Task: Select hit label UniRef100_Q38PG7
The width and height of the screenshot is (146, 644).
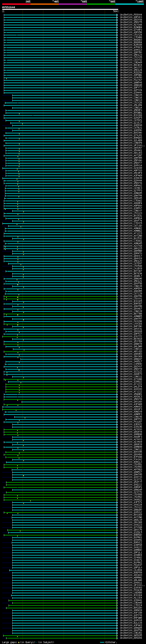Action: coord(131,208)
